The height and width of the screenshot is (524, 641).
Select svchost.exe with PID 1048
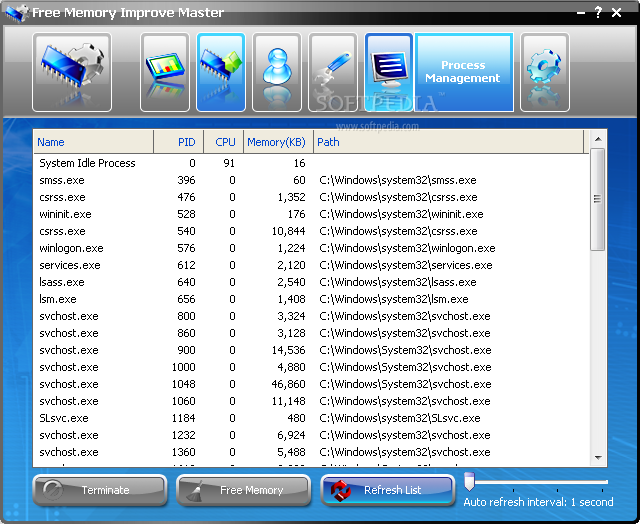(x=312, y=384)
